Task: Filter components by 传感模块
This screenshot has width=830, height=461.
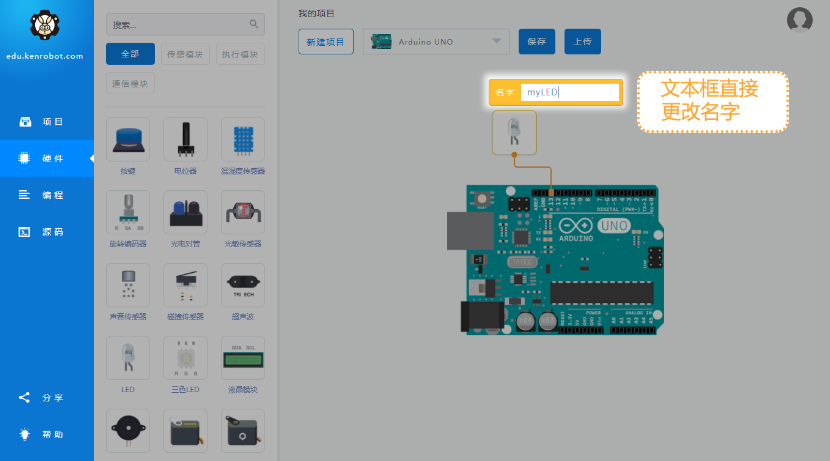Action: (x=185, y=54)
